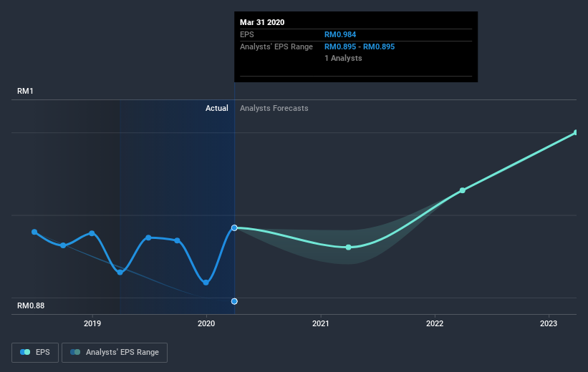Viewport: 588px width, 372px height.
Task: Click the RM0.895 - RM0.895 range value in the tooltip
Action: [x=360, y=46]
